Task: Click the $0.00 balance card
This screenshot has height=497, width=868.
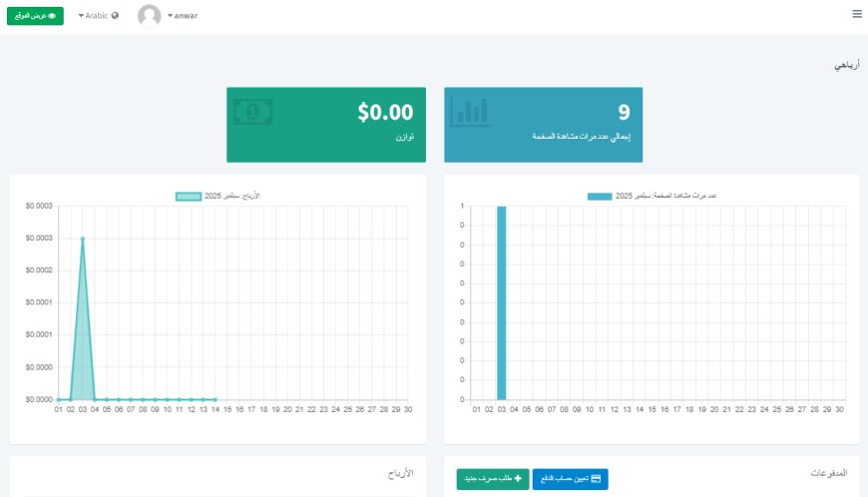Action: click(x=326, y=124)
